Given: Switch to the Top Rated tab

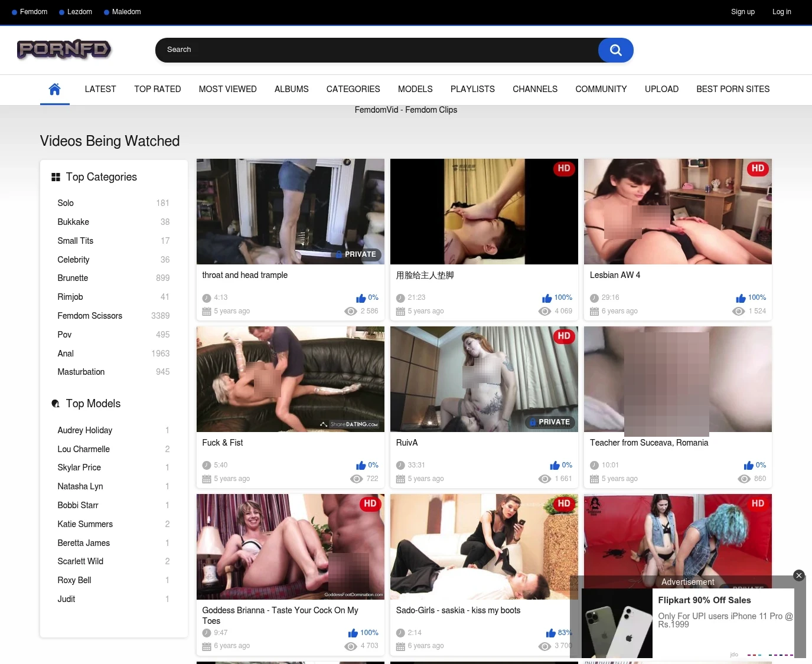Looking at the screenshot, I should tap(158, 89).
